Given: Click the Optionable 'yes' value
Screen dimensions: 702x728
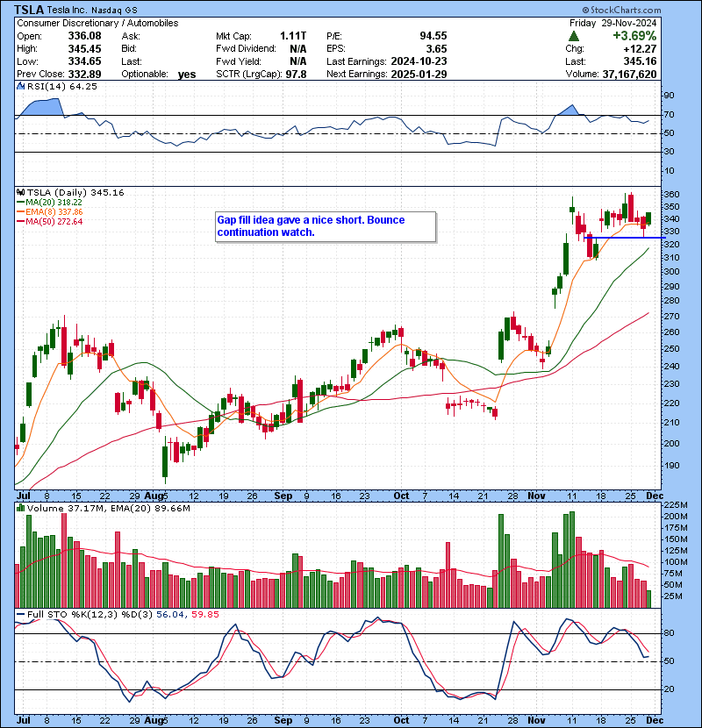Looking at the screenshot, I should click(187, 75).
